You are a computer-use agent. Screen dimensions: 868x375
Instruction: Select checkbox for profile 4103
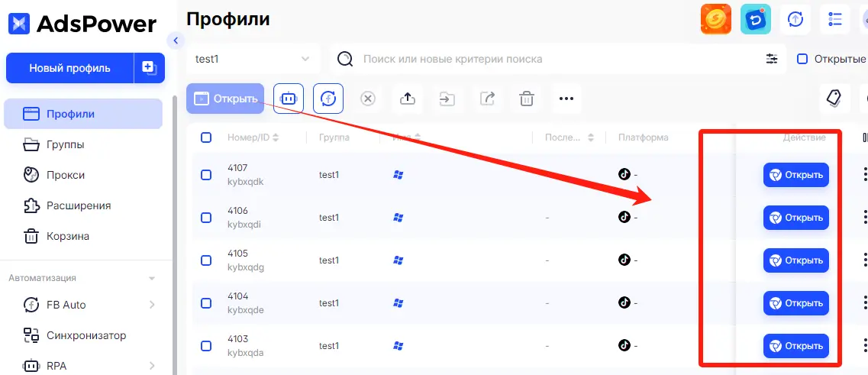tap(206, 346)
